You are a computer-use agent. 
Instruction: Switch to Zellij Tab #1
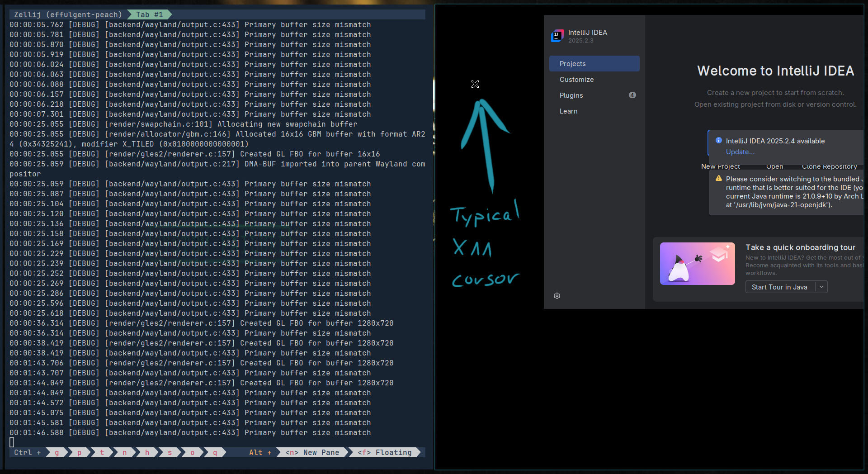tap(149, 14)
